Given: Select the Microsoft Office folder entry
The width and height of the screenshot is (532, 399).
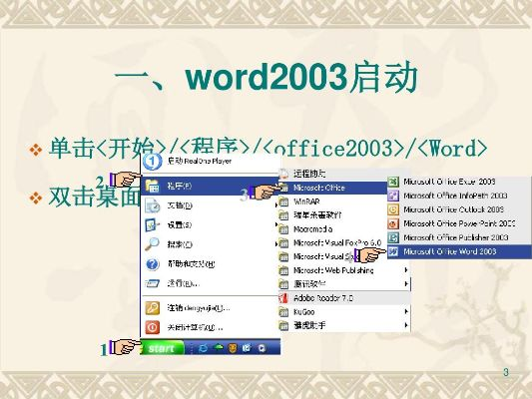Looking at the screenshot, I should tap(332, 188).
